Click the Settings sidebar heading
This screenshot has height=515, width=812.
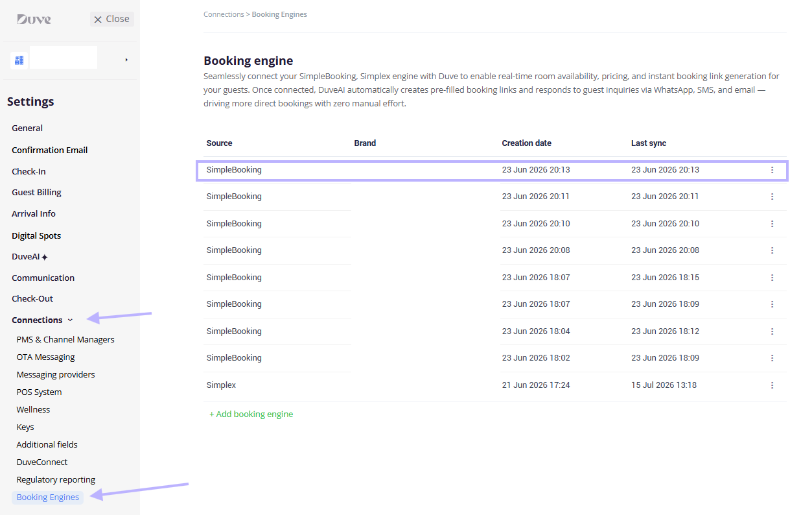(x=30, y=102)
